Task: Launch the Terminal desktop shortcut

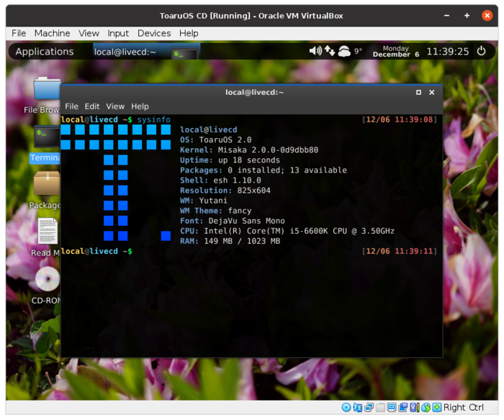Action: [x=45, y=139]
